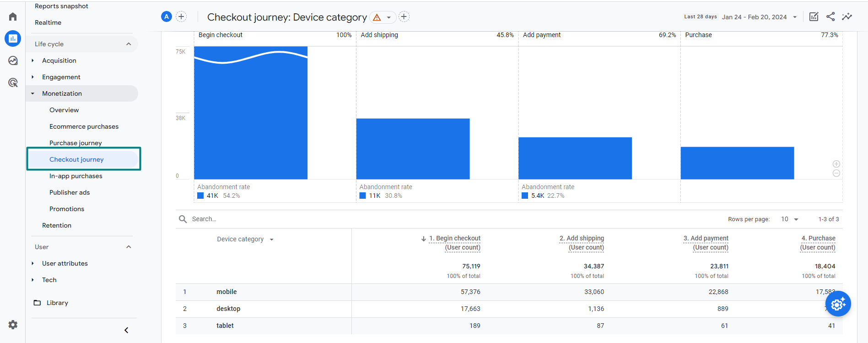Open Purchase journey report
This screenshot has width=868, height=343.
75,143
